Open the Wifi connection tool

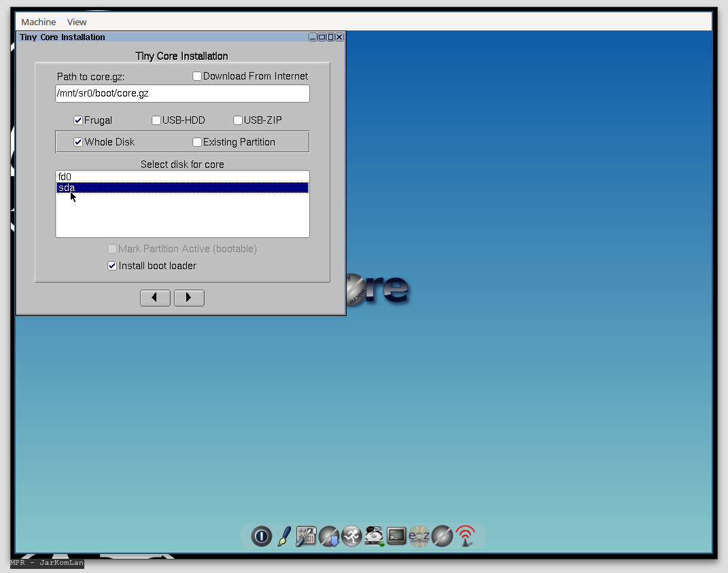[466, 536]
